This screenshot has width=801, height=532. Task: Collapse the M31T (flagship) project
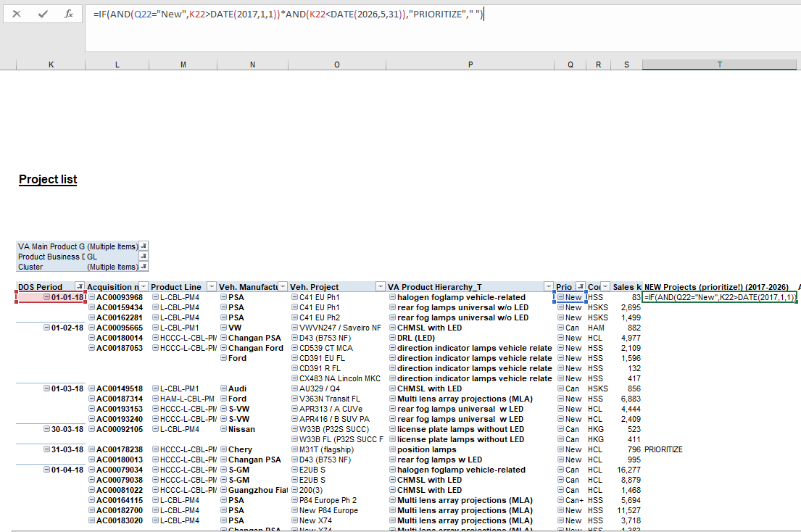point(295,449)
